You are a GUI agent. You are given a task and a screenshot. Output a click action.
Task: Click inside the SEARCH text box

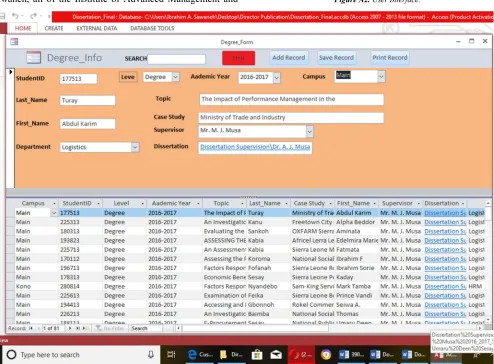click(x=176, y=59)
